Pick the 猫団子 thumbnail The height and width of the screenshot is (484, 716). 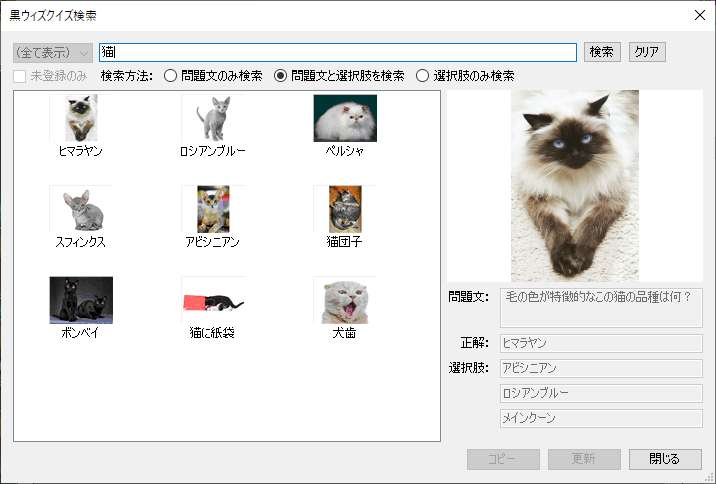344,209
